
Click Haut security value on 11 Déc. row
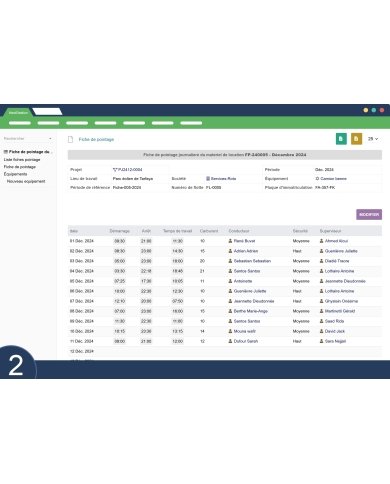[x=297, y=341]
